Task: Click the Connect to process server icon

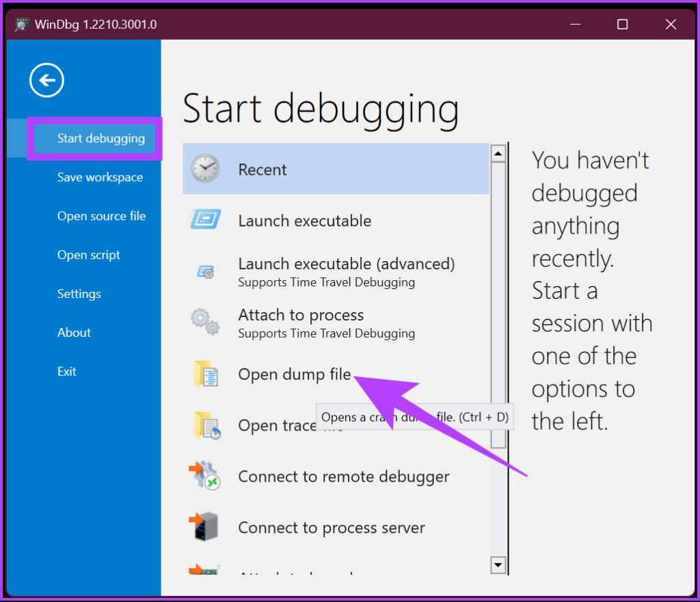Action: click(204, 527)
